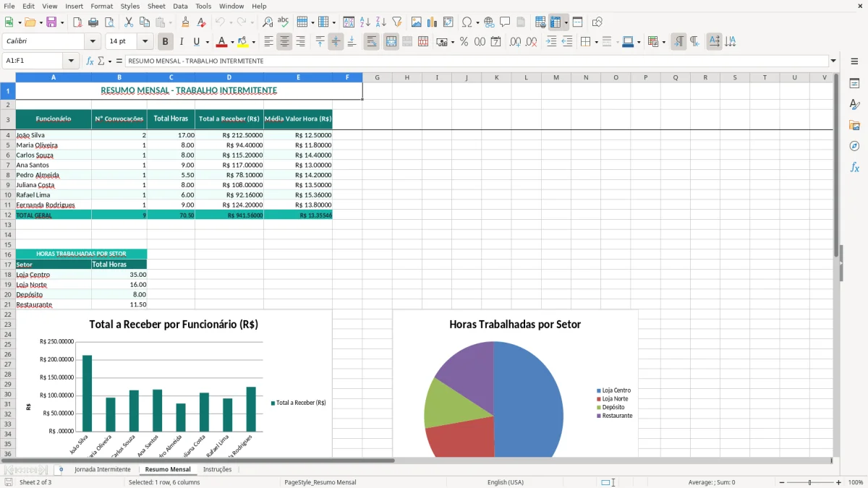
Task: Apply red font color swatch
Action: click(x=221, y=42)
